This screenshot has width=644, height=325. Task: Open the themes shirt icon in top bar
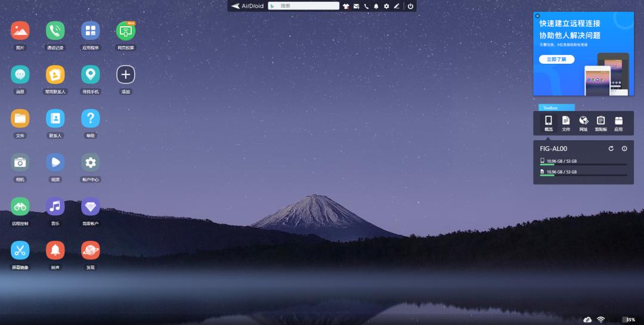(346, 6)
